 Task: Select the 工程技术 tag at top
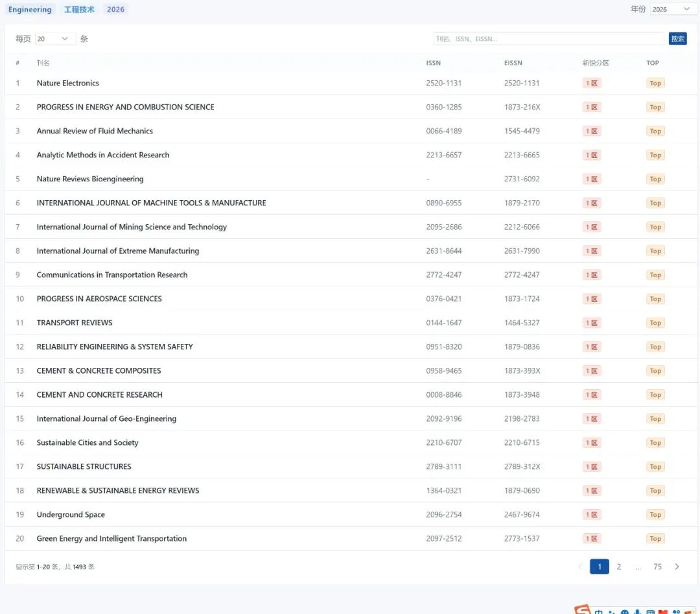coord(79,10)
